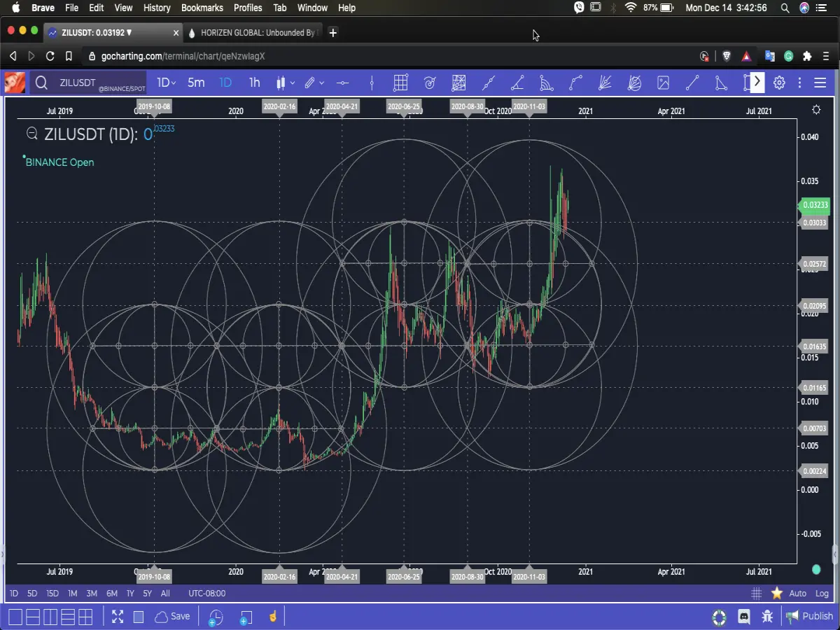Toggle Log scale

point(822,593)
